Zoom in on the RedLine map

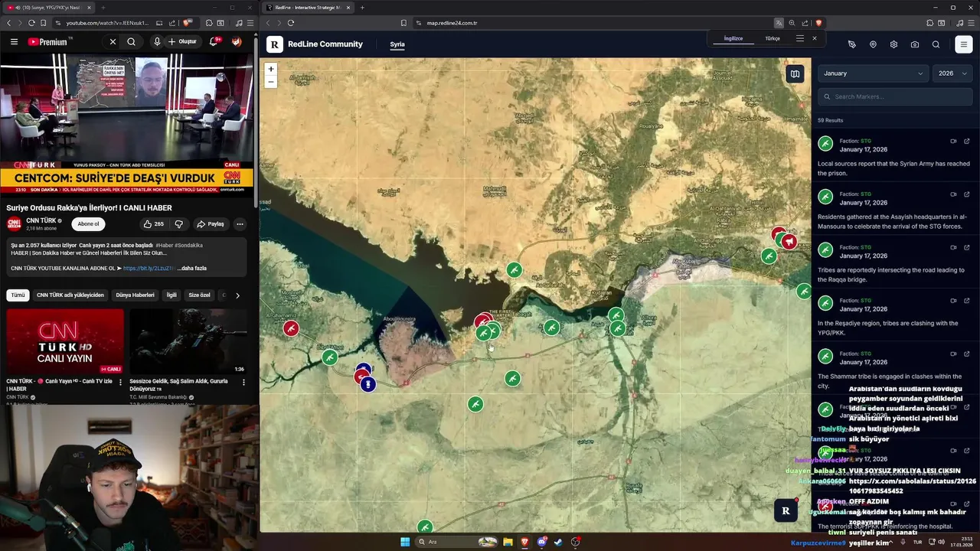click(270, 69)
